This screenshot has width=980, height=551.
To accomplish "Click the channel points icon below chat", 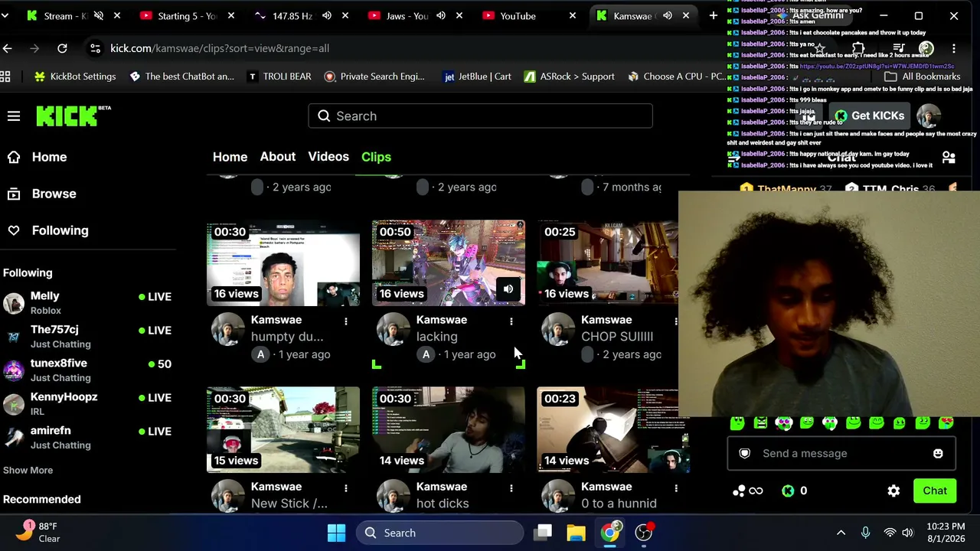I will click(x=747, y=491).
